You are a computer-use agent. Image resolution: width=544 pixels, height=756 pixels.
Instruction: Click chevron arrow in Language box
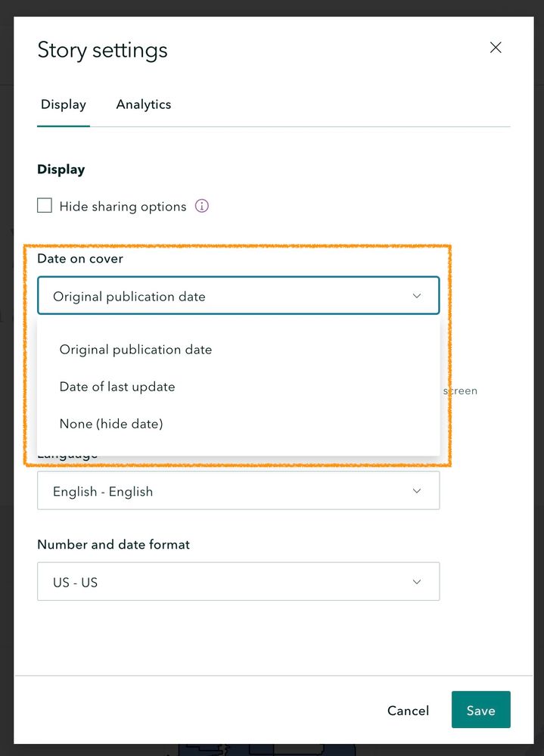[x=417, y=491]
